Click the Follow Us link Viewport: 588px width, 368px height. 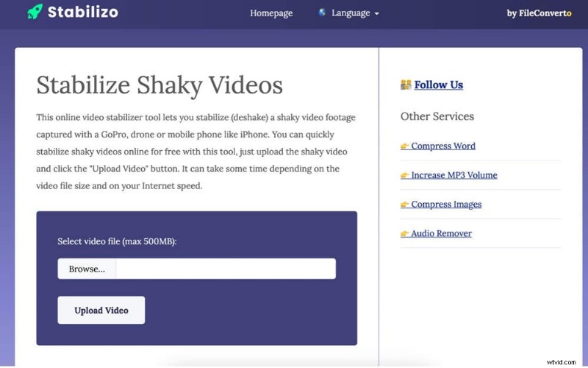[438, 85]
